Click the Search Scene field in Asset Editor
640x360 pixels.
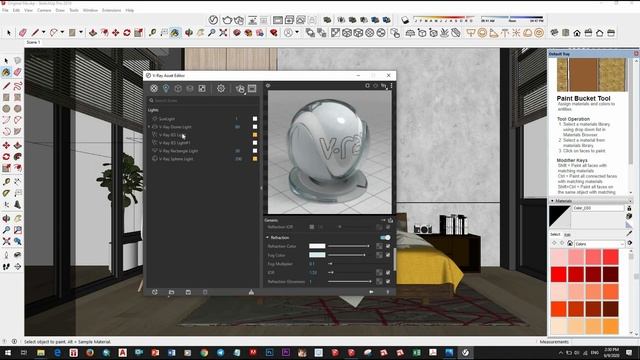tap(203, 100)
